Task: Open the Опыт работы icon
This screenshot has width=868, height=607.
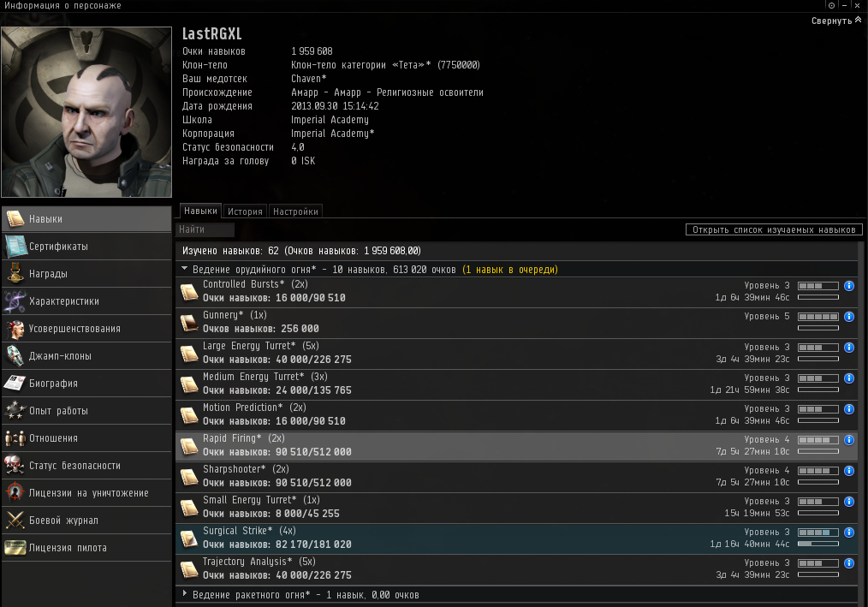Action: coord(15,411)
